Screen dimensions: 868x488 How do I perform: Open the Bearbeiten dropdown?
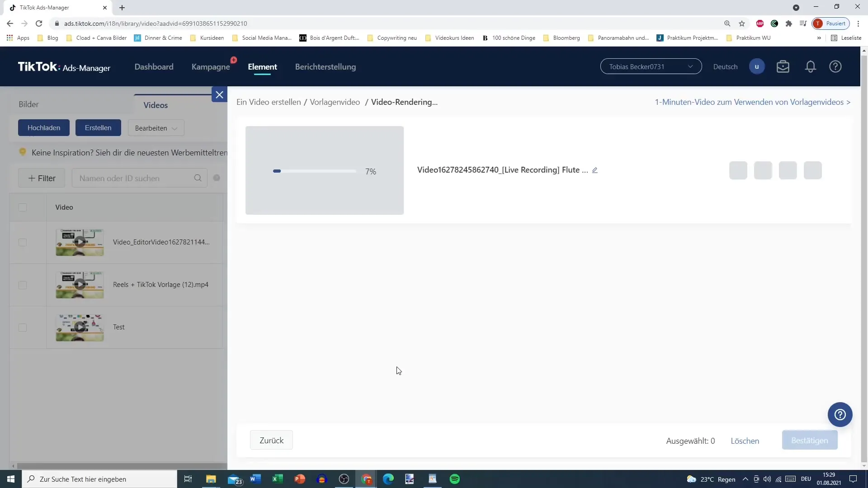[x=156, y=128]
